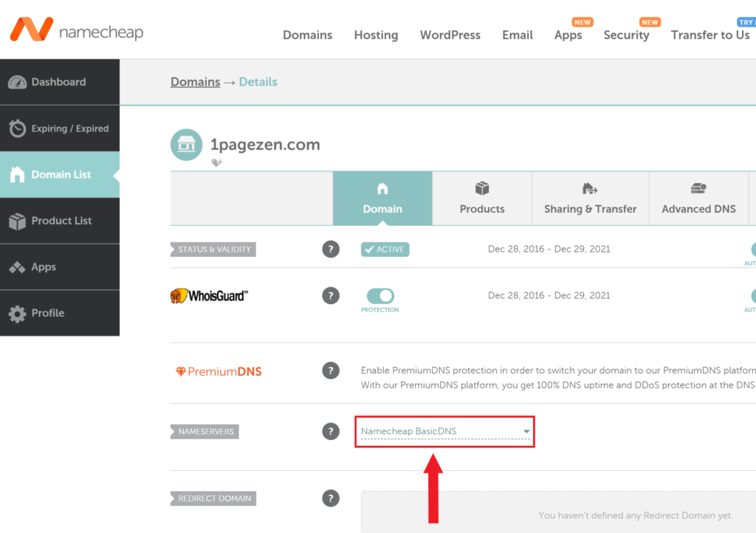
Task: Click the Expiring / Expired clock icon
Action: point(18,128)
